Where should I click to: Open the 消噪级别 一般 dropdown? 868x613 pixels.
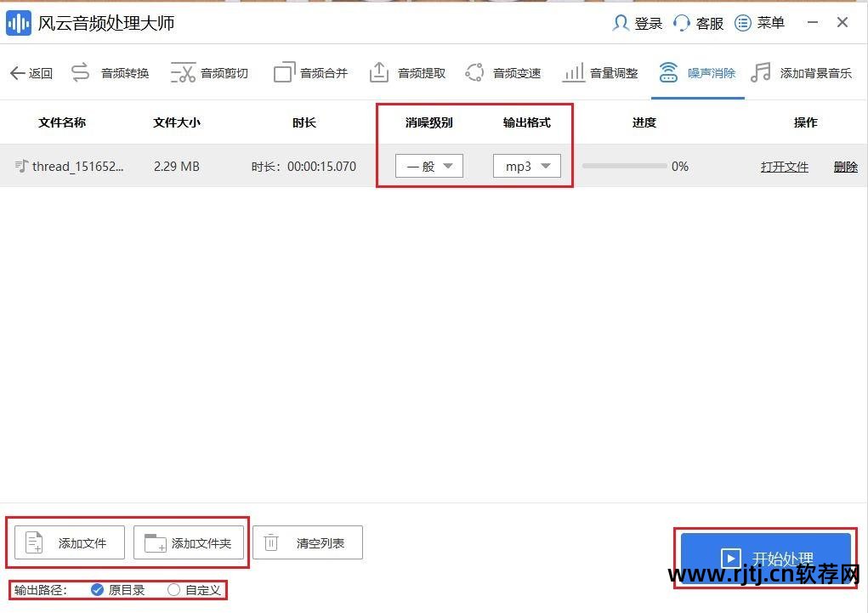pyautogui.click(x=429, y=166)
